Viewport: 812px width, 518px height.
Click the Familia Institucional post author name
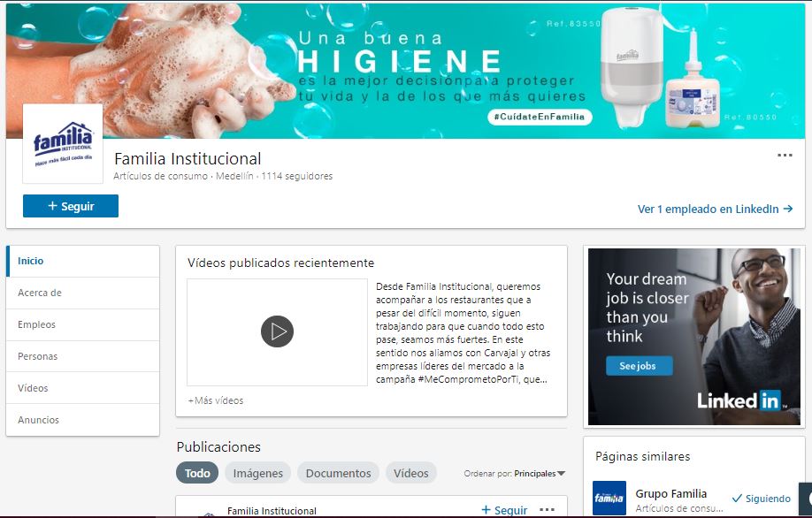[272, 511]
